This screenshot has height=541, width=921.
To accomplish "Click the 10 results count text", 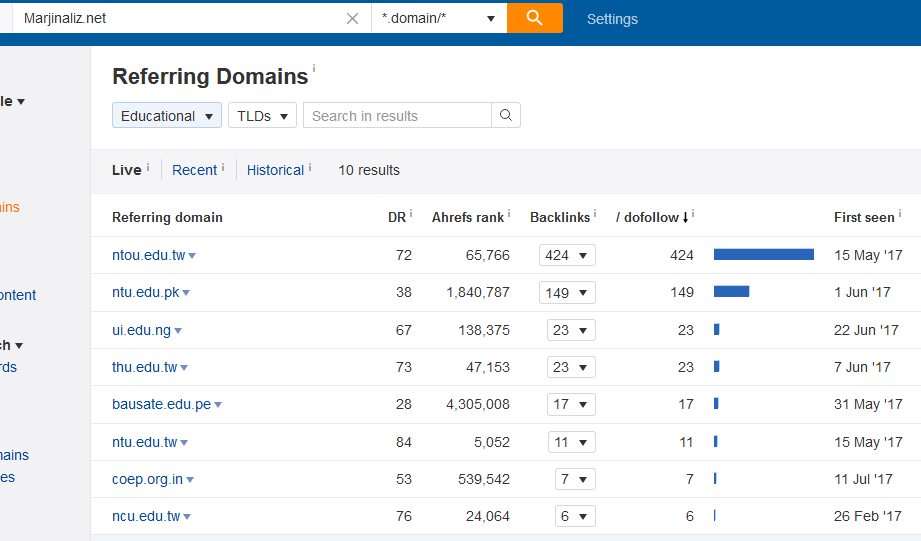I will 369,170.
